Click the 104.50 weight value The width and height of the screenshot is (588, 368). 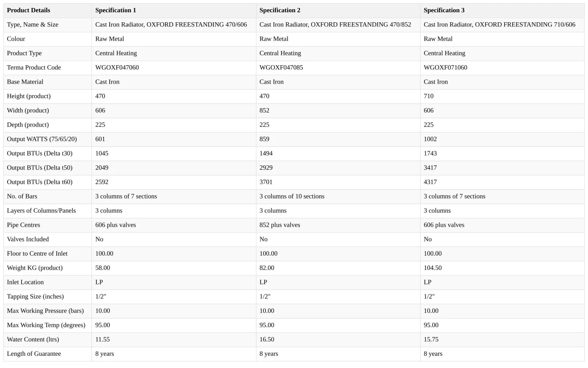pyautogui.click(x=433, y=268)
